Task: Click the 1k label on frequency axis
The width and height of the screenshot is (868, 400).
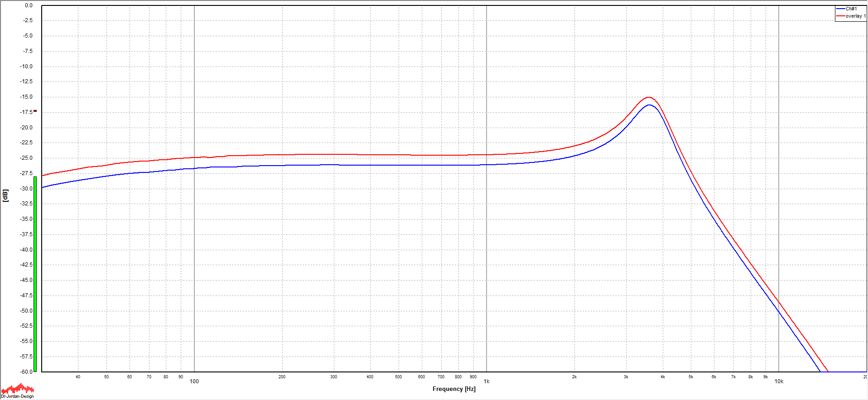Action: (487, 381)
